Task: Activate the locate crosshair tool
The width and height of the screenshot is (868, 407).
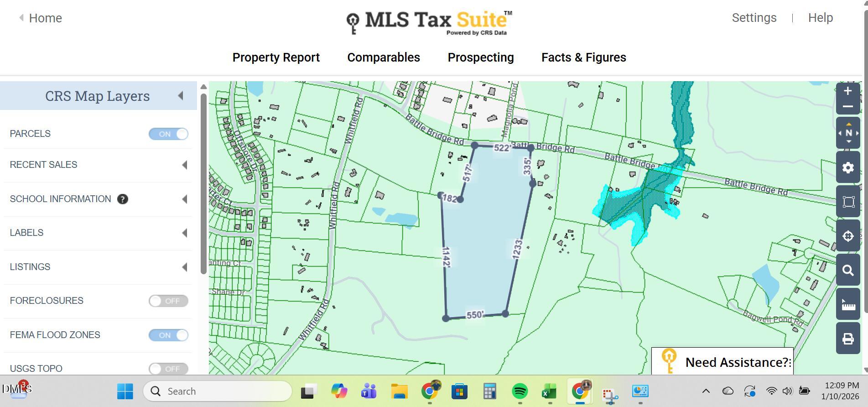Action: (848, 236)
